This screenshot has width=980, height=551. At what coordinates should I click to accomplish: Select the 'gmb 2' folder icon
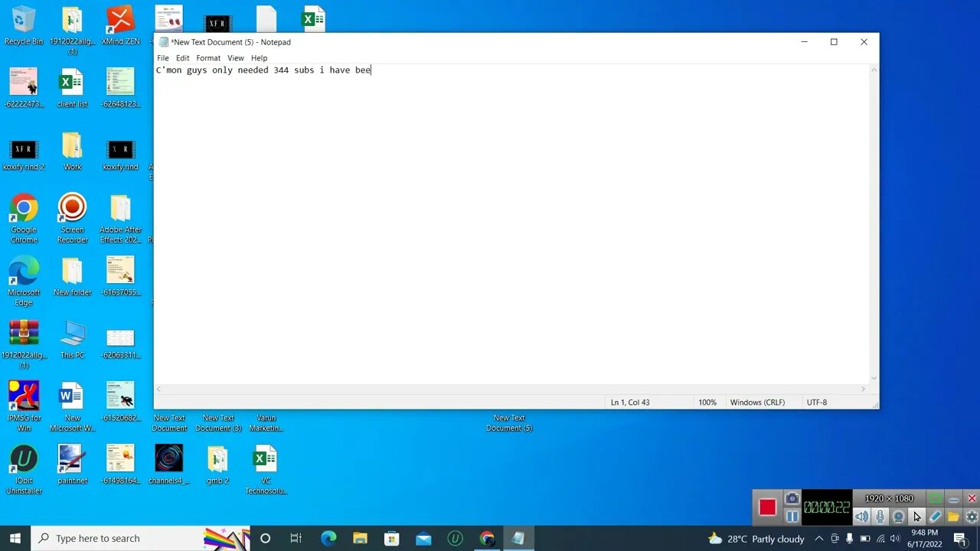click(x=217, y=465)
